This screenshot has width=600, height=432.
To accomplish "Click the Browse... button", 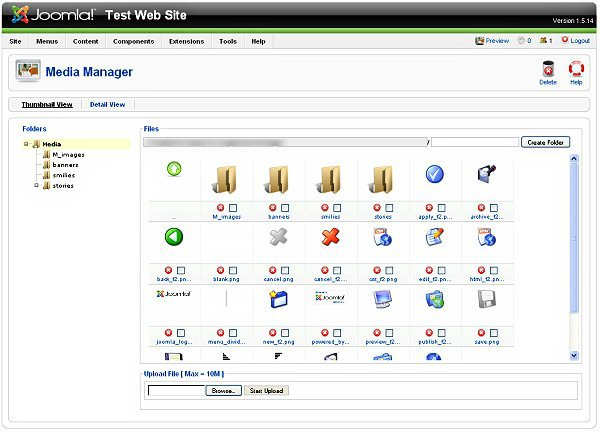I will pos(223,391).
